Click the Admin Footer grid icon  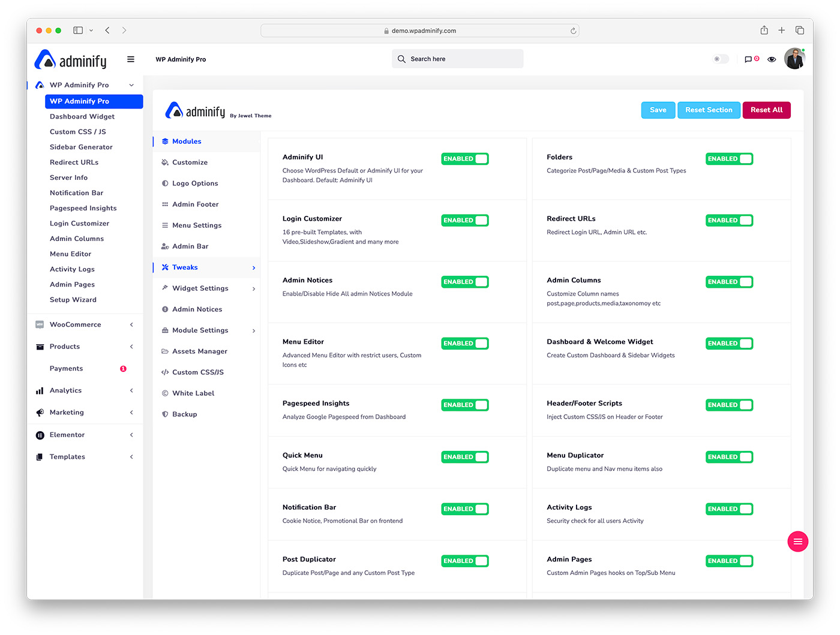coord(165,204)
